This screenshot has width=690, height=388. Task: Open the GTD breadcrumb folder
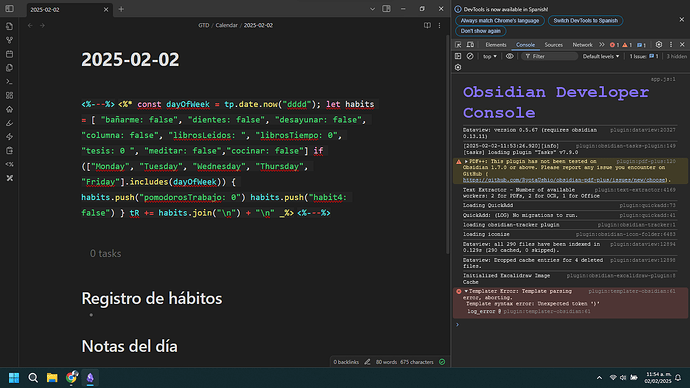click(203, 26)
